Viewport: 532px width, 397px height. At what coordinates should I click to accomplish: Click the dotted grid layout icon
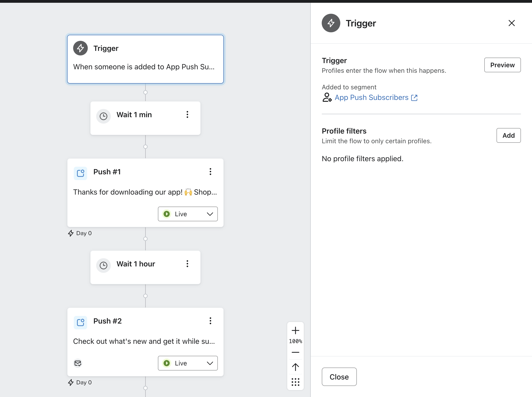pos(295,382)
